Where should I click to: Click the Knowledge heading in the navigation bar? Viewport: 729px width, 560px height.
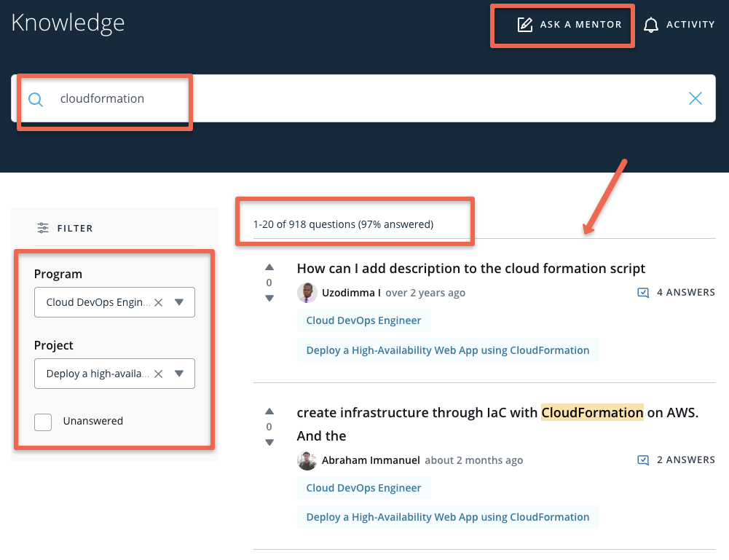(x=68, y=23)
